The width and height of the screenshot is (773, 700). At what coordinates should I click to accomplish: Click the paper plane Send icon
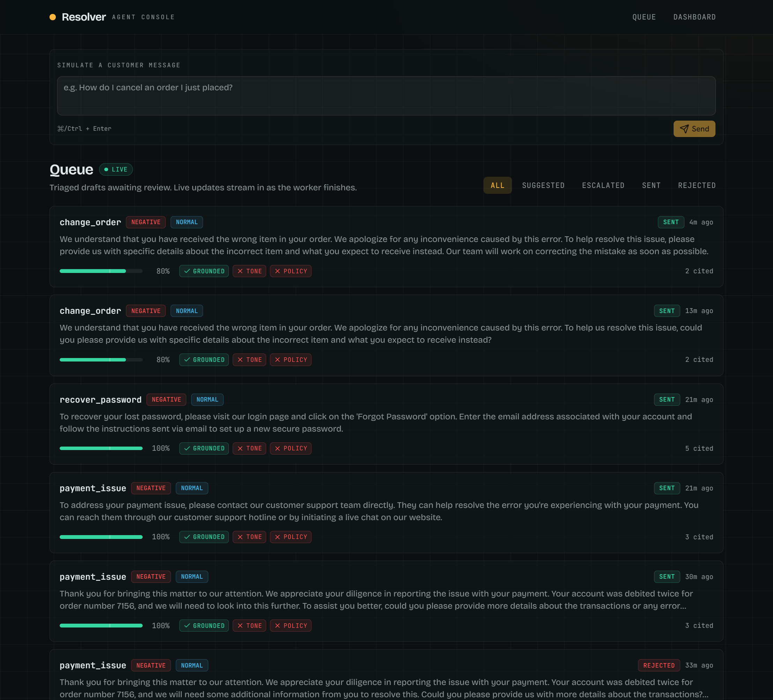coord(684,129)
